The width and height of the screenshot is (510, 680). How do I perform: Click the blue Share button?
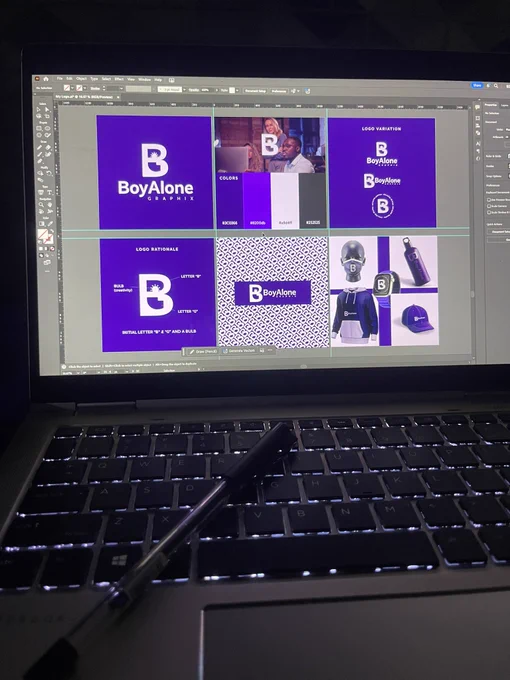(x=477, y=85)
